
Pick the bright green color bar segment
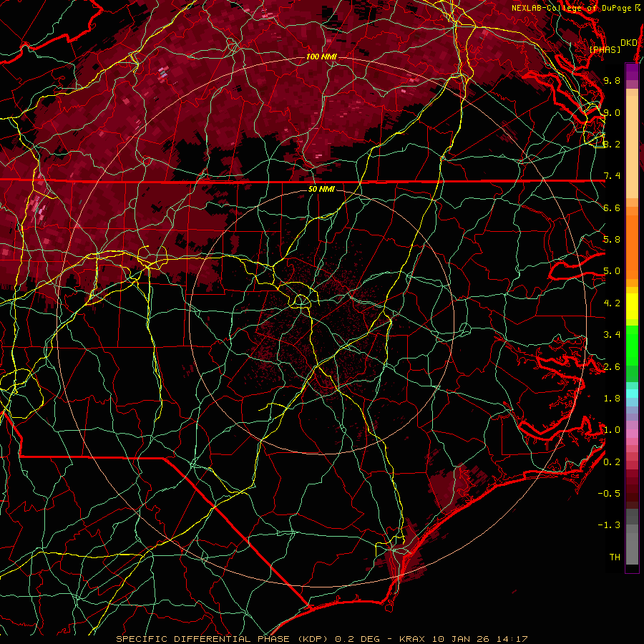632,345
